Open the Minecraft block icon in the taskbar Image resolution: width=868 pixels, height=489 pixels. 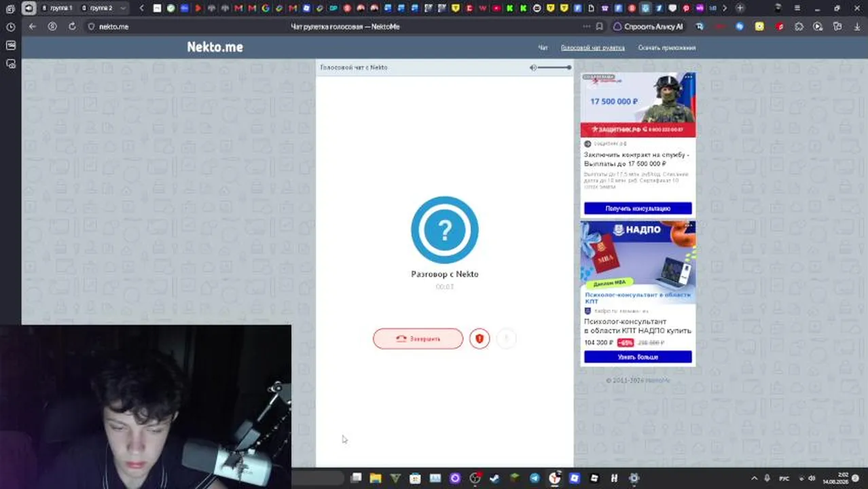pyautogui.click(x=515, y=478)
